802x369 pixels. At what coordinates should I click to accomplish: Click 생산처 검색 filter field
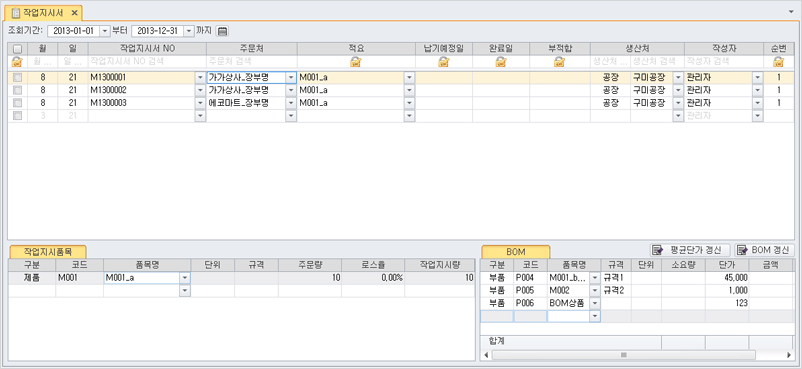coord(657,62)
